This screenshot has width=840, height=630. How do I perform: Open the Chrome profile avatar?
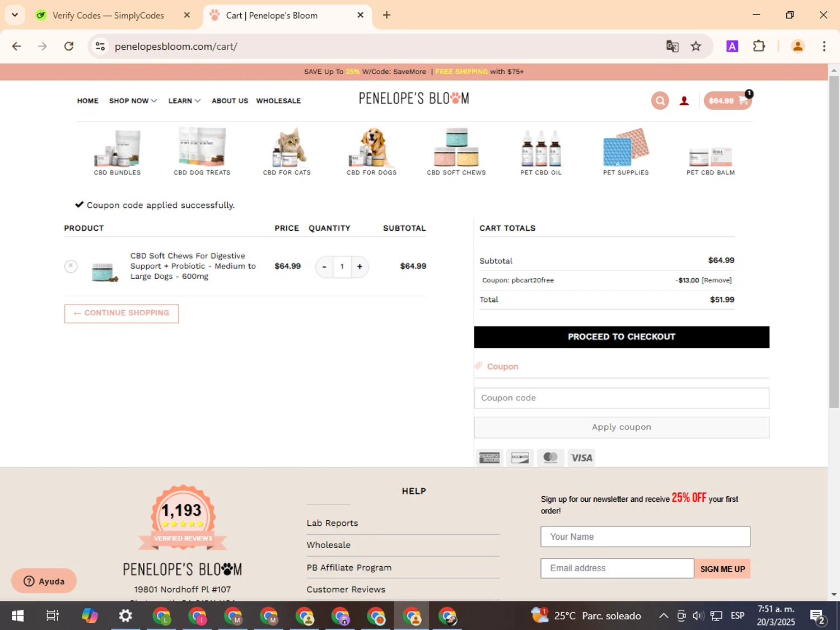tap(798, 46)
